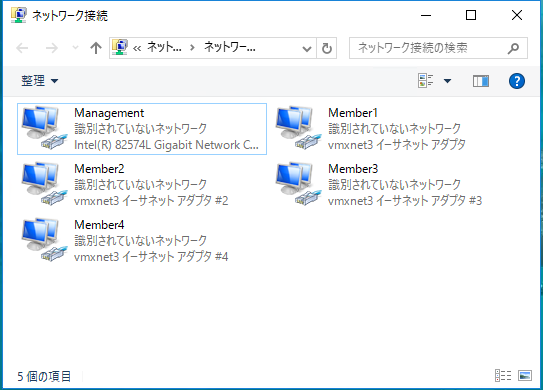This screenshot has width=543, height=390.
Task: Click vmxnet3 イーサネット アダプタ #2 text
Action: click(x=151, y=201)
